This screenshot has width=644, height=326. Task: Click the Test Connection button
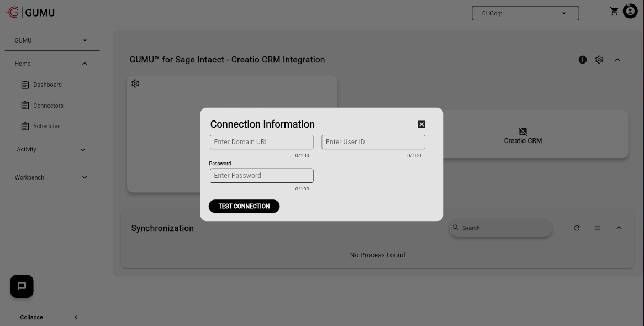coord(244,206)
